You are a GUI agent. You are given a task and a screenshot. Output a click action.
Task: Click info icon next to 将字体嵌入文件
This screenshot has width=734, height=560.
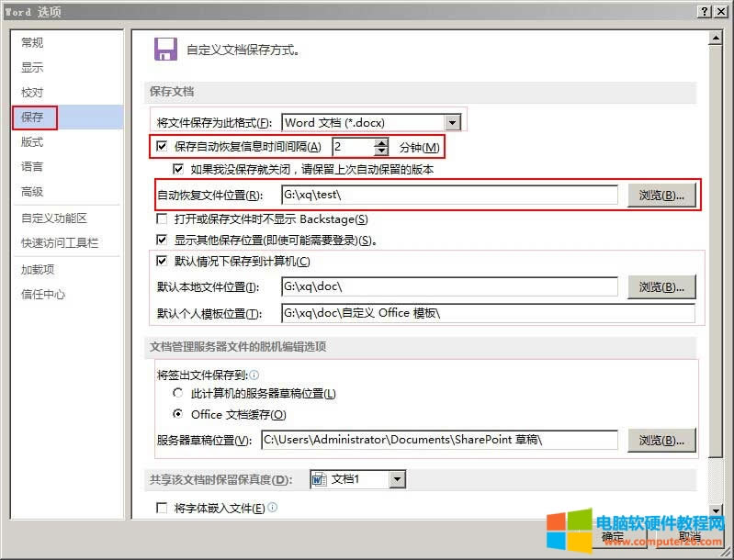pos(273,508)
